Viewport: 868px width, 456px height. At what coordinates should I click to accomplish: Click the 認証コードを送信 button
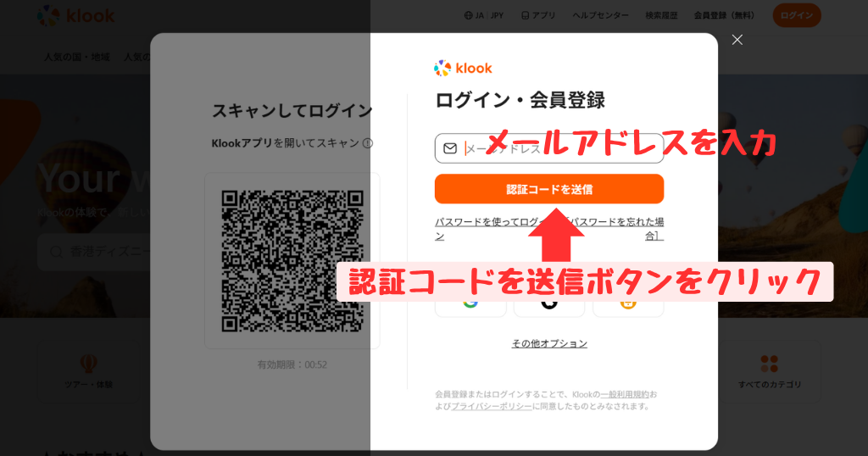549,189
